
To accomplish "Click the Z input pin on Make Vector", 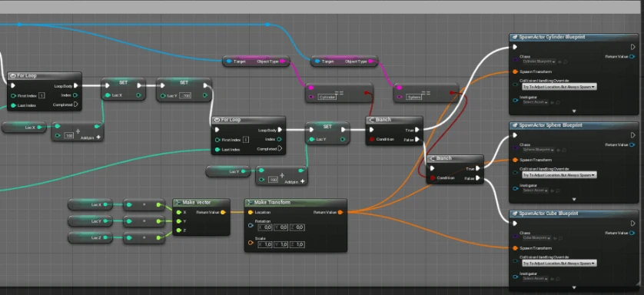I will [x=178, y=230].
